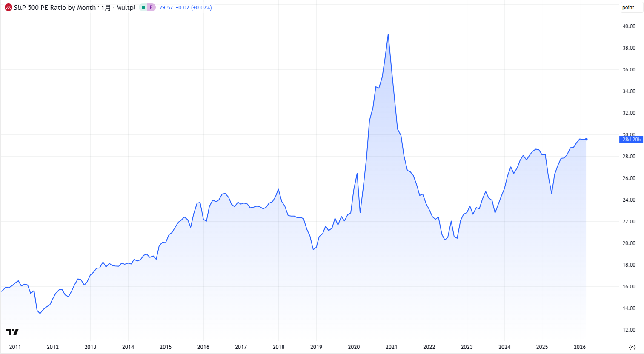
Task: Click the 29.57 price value
Action: pyautogui.click(x=166, y=7)
